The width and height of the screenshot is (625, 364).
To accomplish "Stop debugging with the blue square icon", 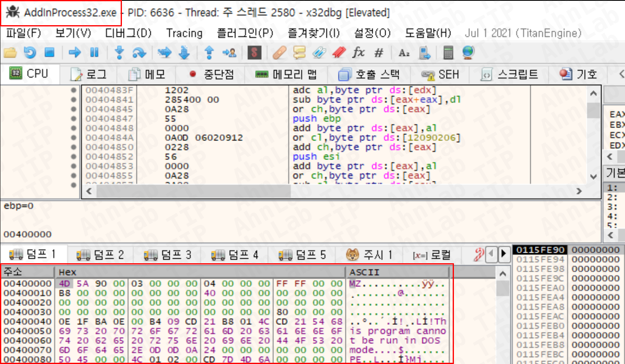I will point(50,52).
